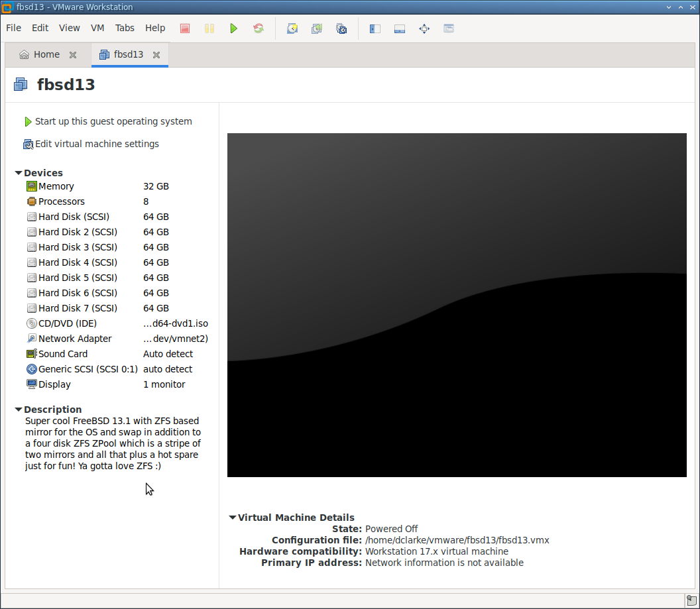This screenshot has width=700, height=609.
Task: Click Workstation 17.x virtual machine text
Action: (437, 551)
